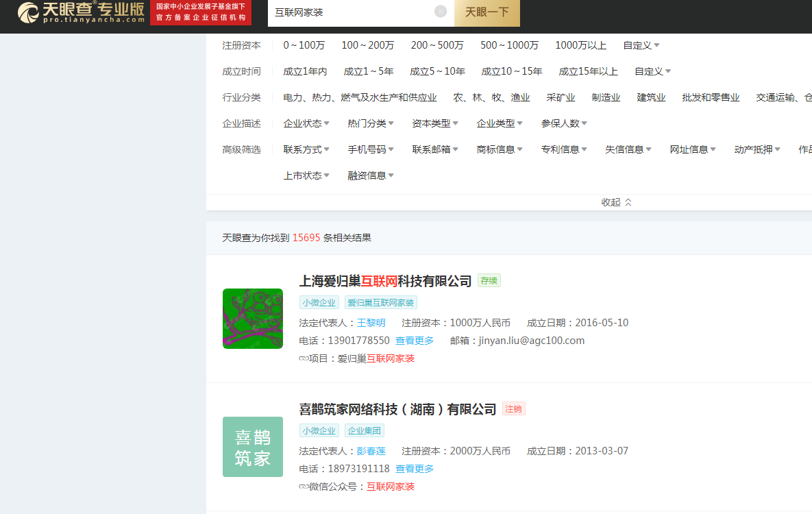
Task: Select the 0~100万 registered capital filter
Action: click(x=304, y=45)
